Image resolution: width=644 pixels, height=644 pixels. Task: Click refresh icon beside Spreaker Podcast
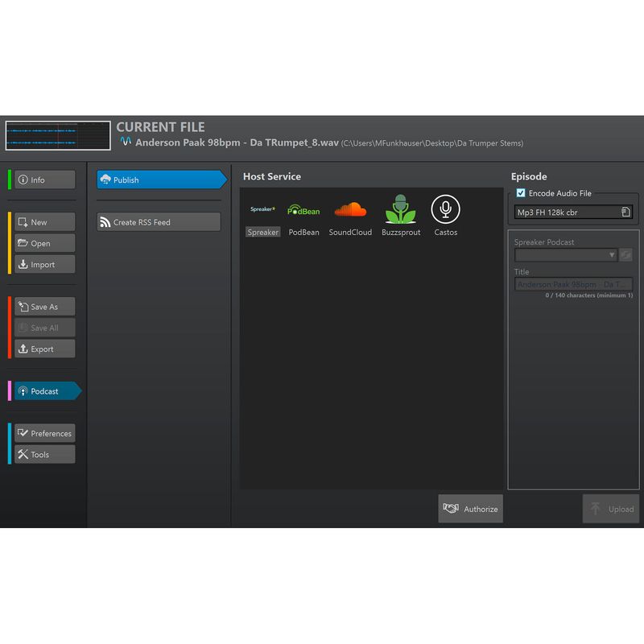click(x=625, y=255)
